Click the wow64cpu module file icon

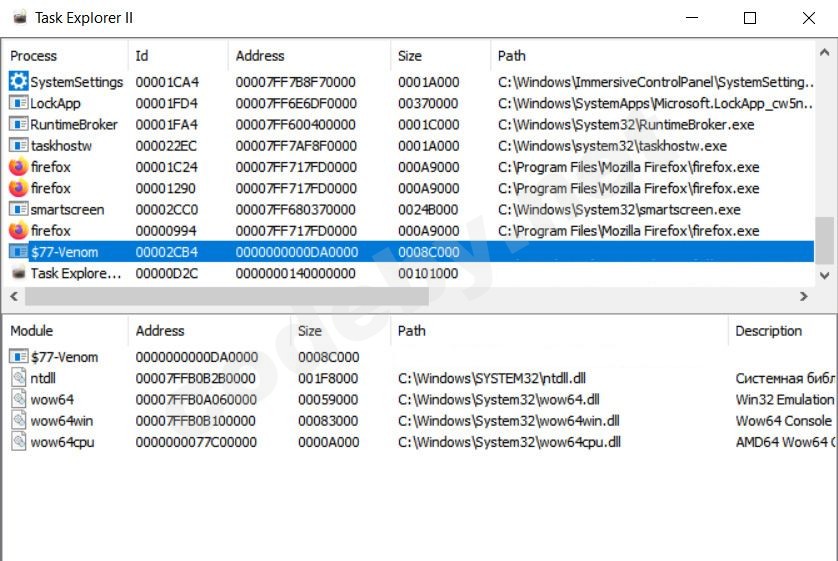pos(19,442)
